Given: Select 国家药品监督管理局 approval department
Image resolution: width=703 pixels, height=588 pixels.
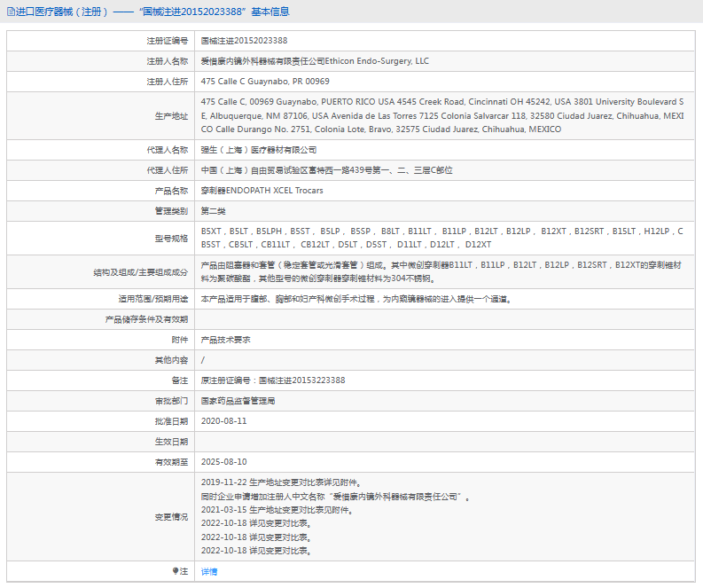Looking at the screenshot, I should click(x=238, y=401).
